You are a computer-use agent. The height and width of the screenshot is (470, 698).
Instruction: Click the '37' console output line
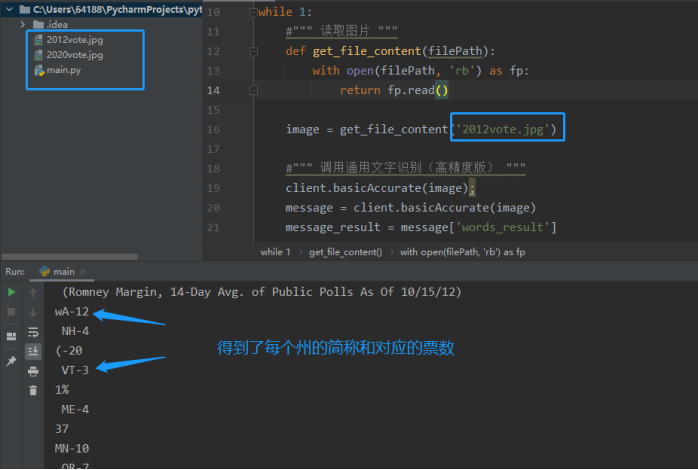[62, 429]
